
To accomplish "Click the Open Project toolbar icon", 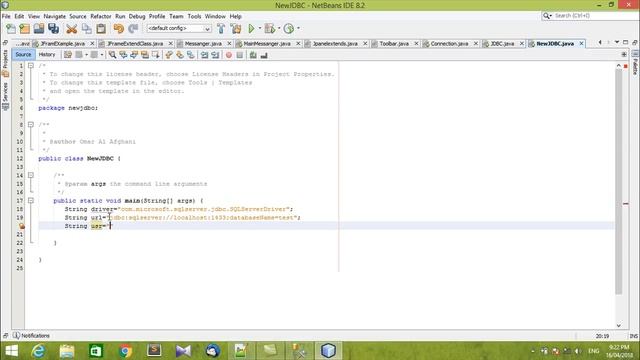I will click(39, 29).
